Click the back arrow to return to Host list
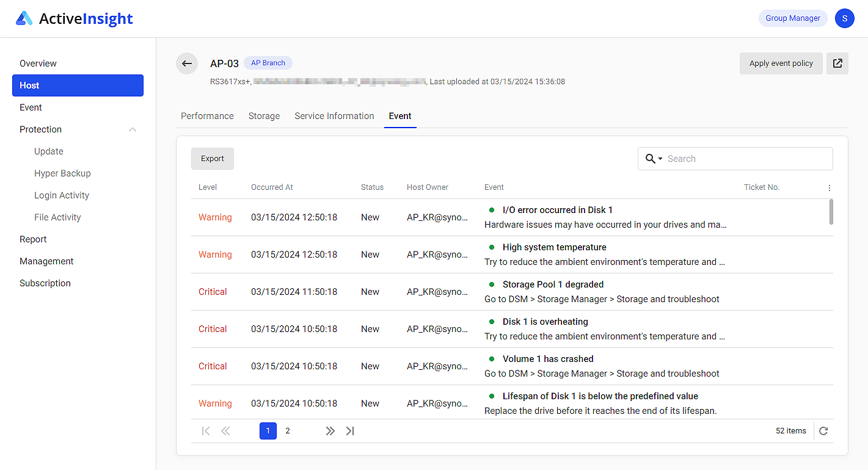This screenshot has width=868, height=470. (x=187, y=63)
